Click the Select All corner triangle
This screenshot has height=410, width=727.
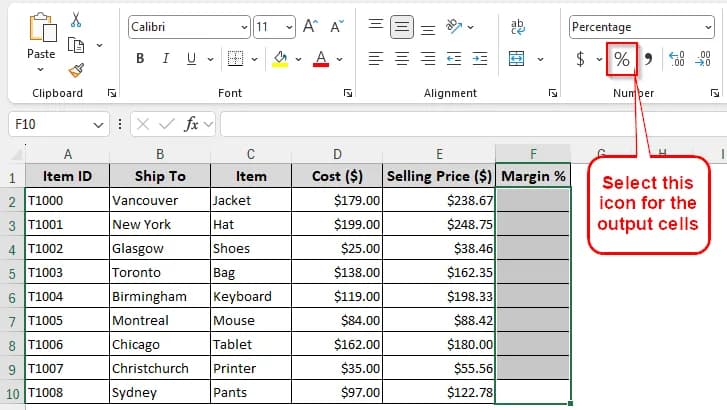pos(17,154)
